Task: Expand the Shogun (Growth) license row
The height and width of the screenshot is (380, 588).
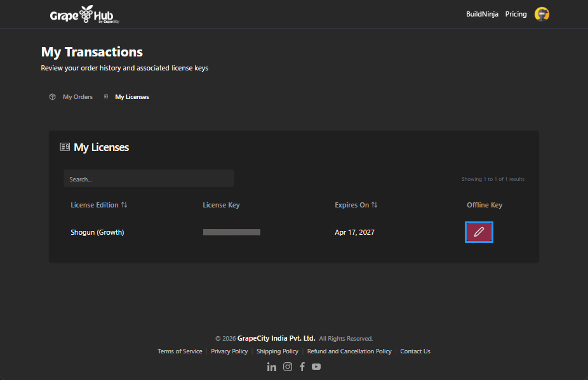Action: [97, 232]
